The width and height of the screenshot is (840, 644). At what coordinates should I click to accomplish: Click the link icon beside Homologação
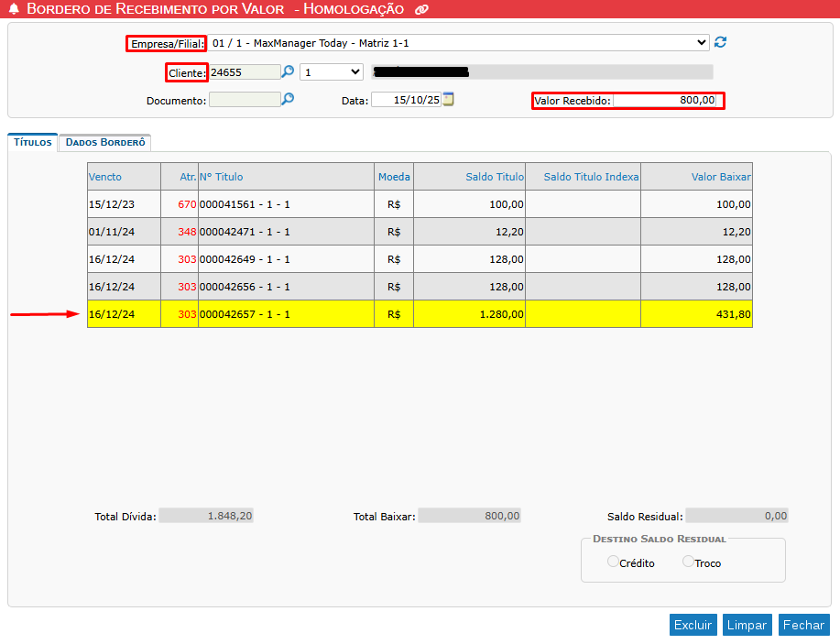(x=421, y=10)
